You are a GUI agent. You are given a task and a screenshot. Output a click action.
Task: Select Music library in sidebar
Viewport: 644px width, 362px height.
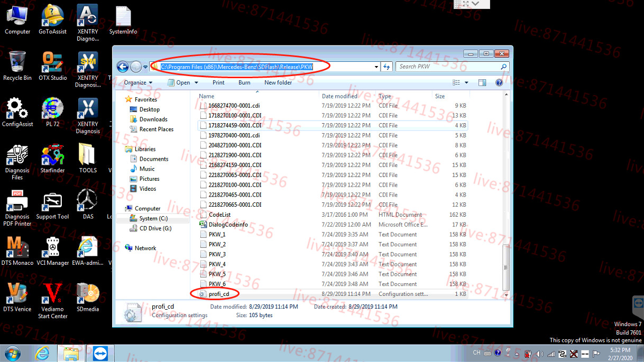pos(147,169)
